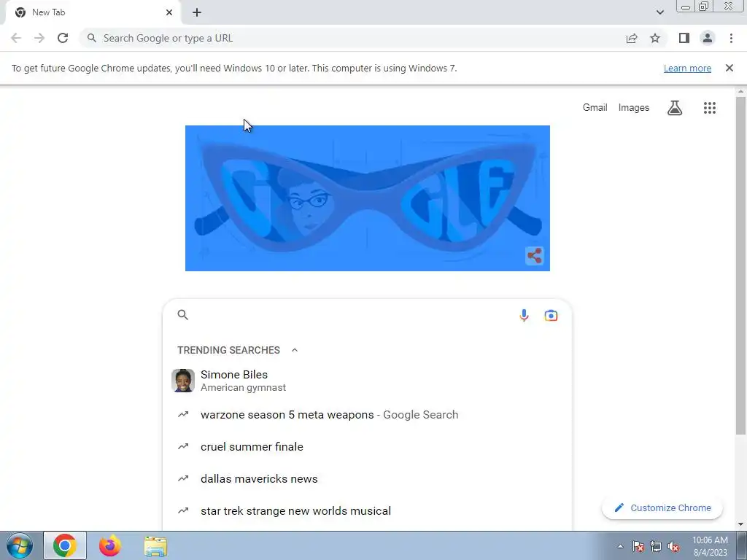
Task: Choose the cruel summer finale suggestion
Action: tap(367, 447)
